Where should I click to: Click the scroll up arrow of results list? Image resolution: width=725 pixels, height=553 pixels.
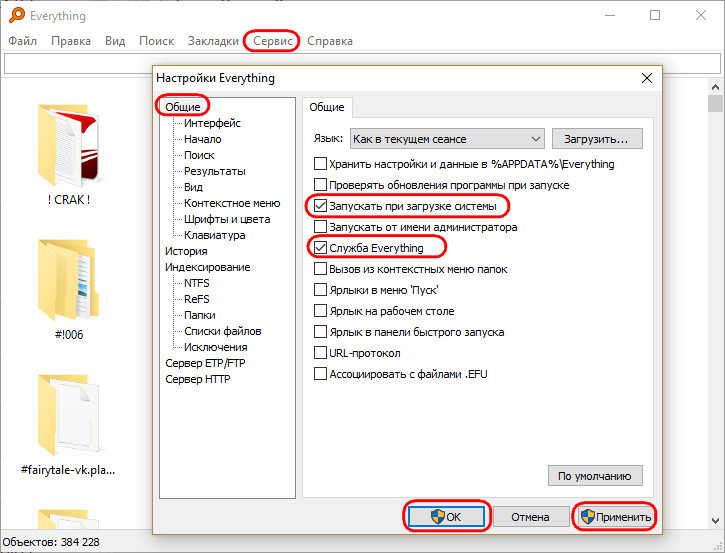[715, 87]
